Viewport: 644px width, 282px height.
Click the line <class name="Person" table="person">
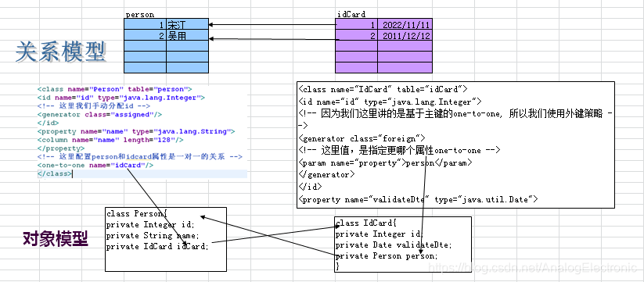point(114,89)
